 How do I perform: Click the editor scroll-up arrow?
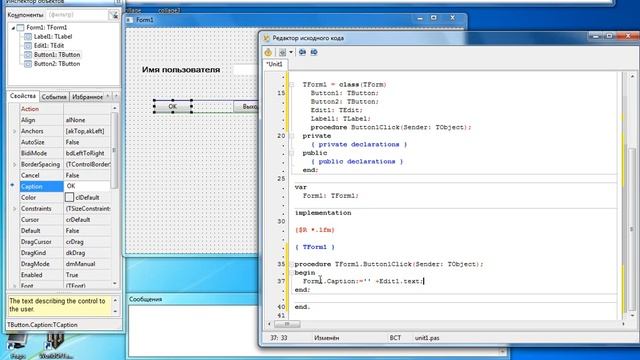pyautogui.click(x=632, y=76)
